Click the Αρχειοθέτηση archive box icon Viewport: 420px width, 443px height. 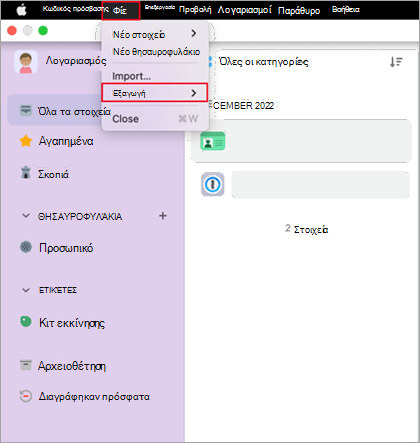point(26,365)
